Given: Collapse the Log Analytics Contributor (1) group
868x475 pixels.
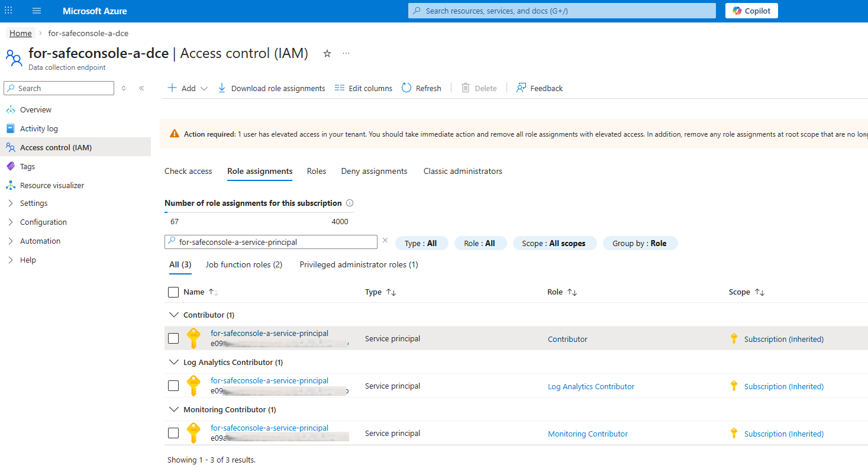Looking at the screenshot, I should point(173,362).
